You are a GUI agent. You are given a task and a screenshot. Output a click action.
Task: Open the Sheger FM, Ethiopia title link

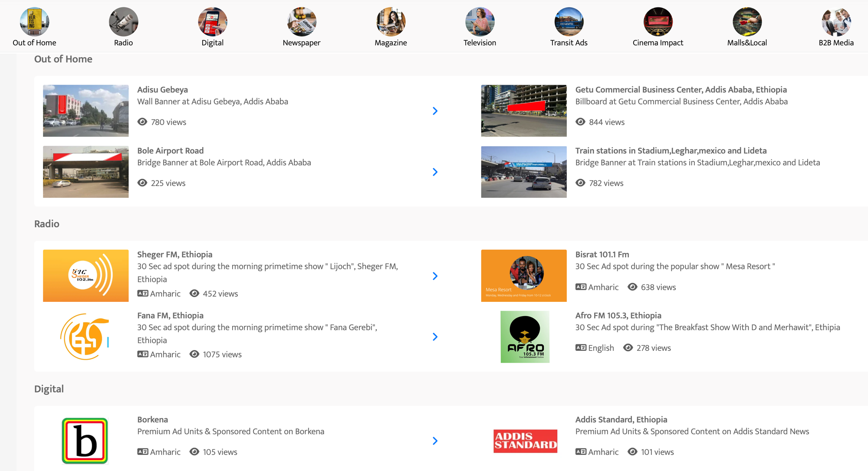pos(175,255)
